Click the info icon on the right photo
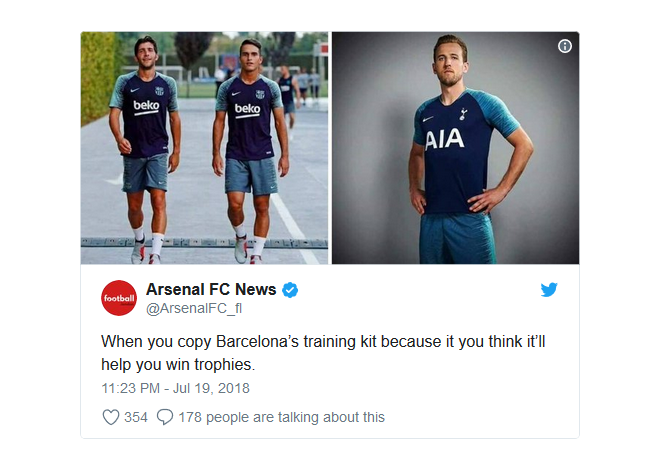This screenshot has height=465, width=660. click(564, 46)
